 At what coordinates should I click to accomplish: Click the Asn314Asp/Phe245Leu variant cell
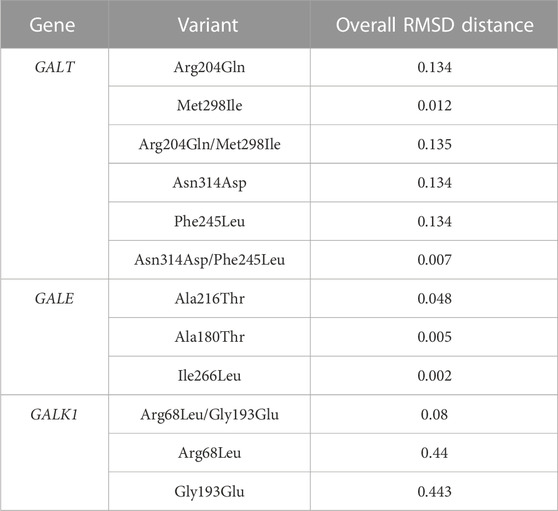[x=209, y=260]
